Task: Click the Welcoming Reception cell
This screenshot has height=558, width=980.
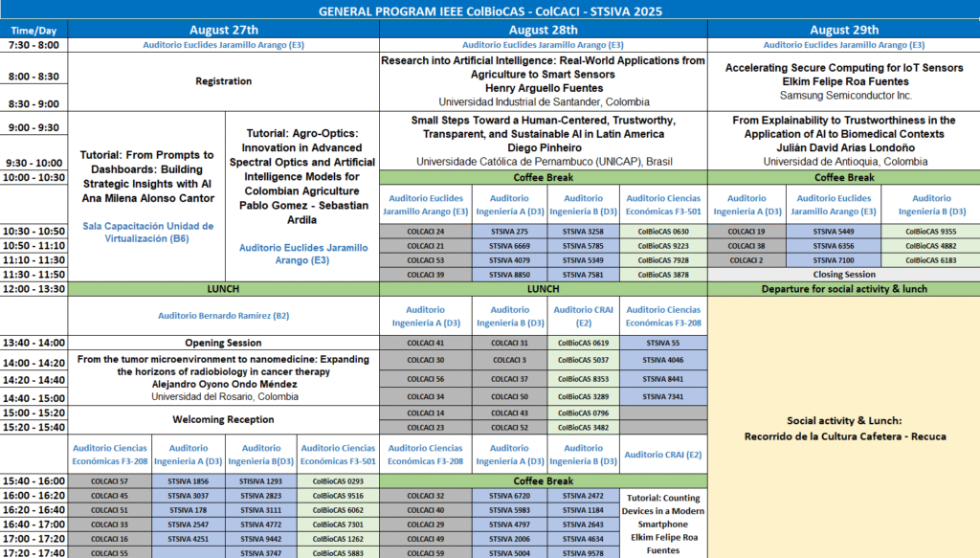Action: coord(224,419)
